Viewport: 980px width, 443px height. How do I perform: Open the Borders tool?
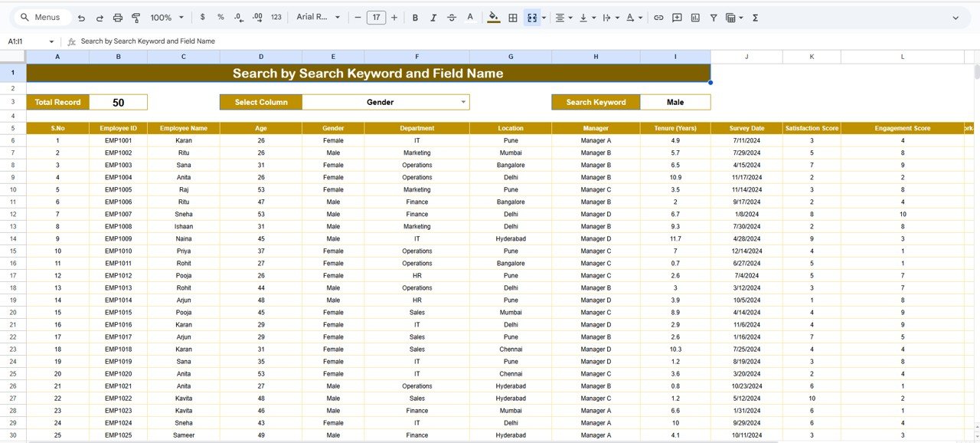pyautogui.click(x=513, y=18)
